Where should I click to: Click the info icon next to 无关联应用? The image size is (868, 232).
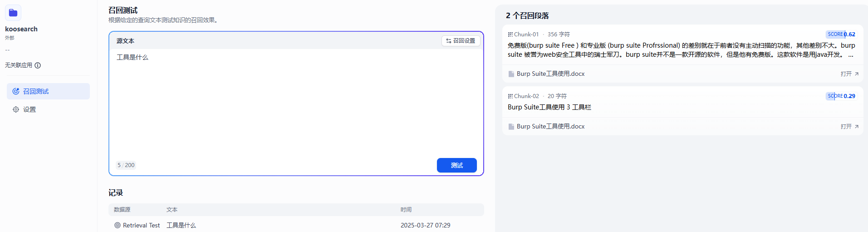pos(38,65)
